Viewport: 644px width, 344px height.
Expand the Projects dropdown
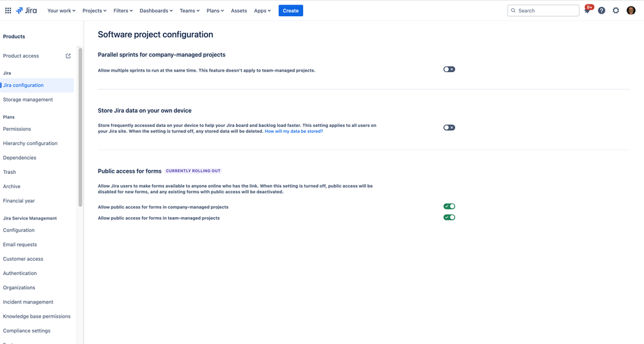click(94, 11)
